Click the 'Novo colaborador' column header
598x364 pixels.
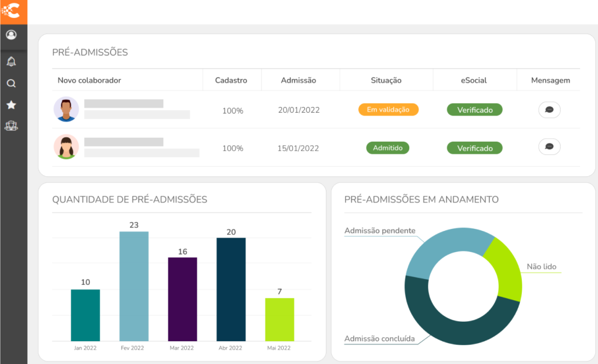coord(89,80)
